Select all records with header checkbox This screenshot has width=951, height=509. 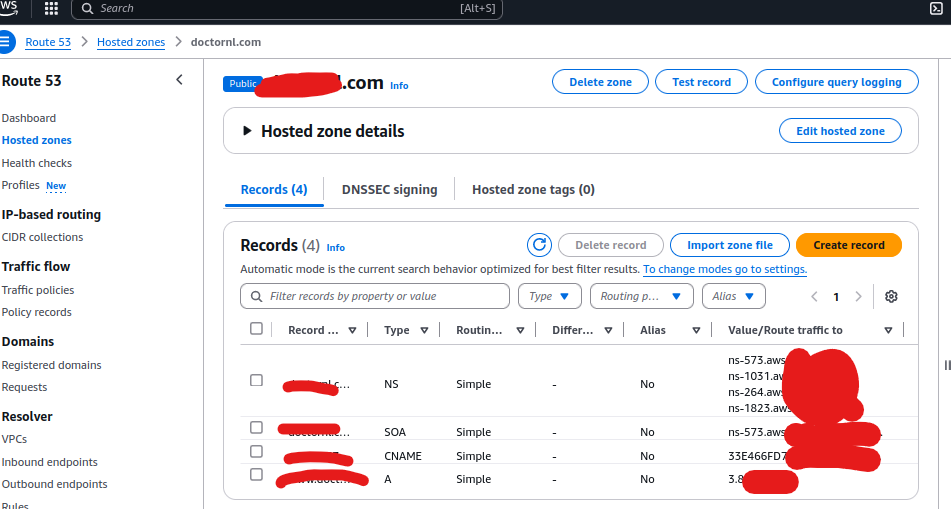(257, 329)
